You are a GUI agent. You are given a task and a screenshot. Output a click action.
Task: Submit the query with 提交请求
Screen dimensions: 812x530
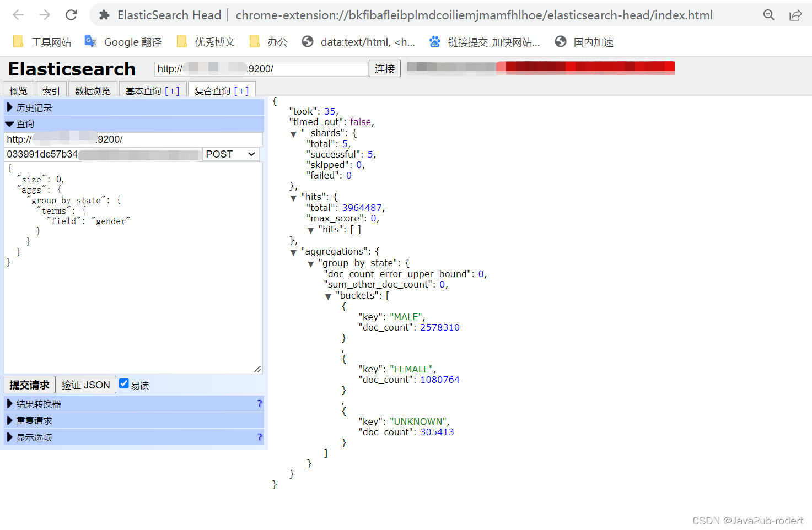[29, 385]
